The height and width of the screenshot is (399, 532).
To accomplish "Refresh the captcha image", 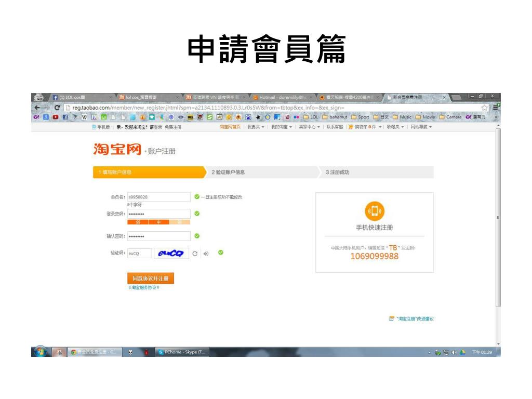I will click(195, 254).
